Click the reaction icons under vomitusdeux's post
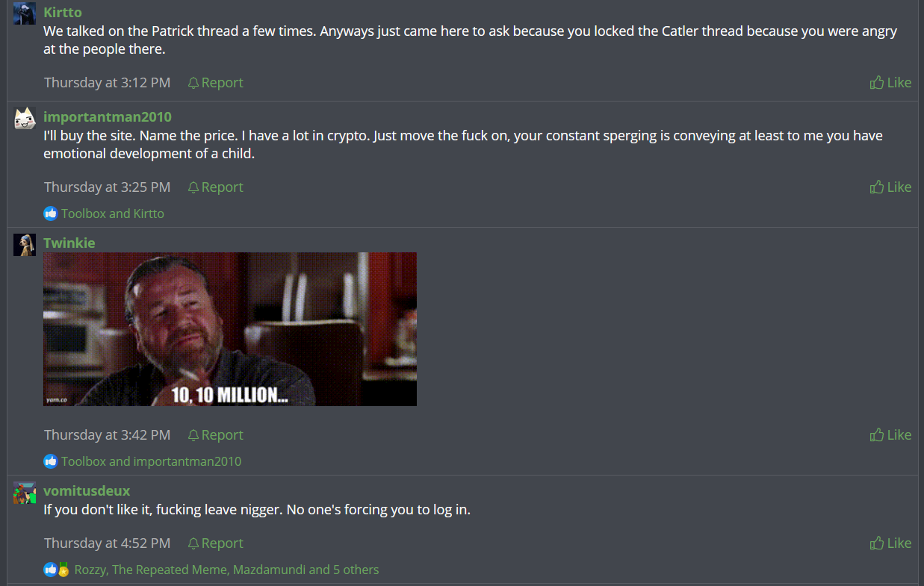Screen dimensions: 924x586 coord(57,570)
